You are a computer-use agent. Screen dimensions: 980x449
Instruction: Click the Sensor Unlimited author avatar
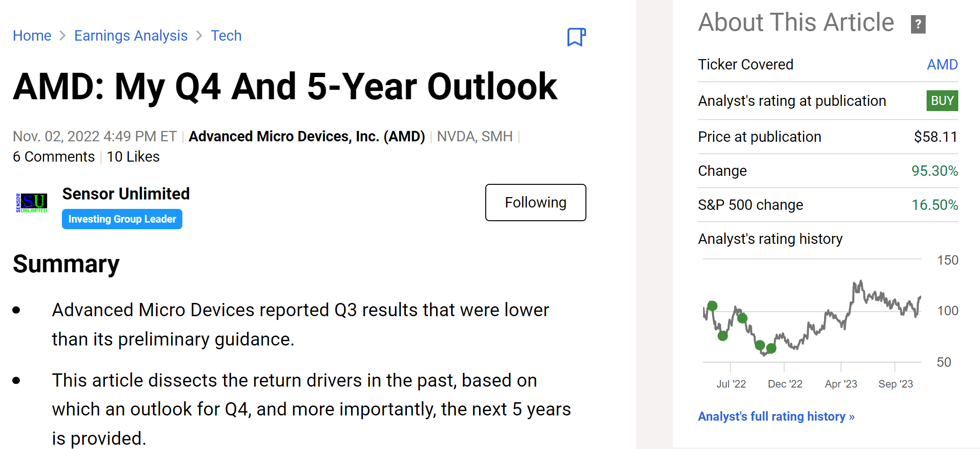[x=31, y=204]
